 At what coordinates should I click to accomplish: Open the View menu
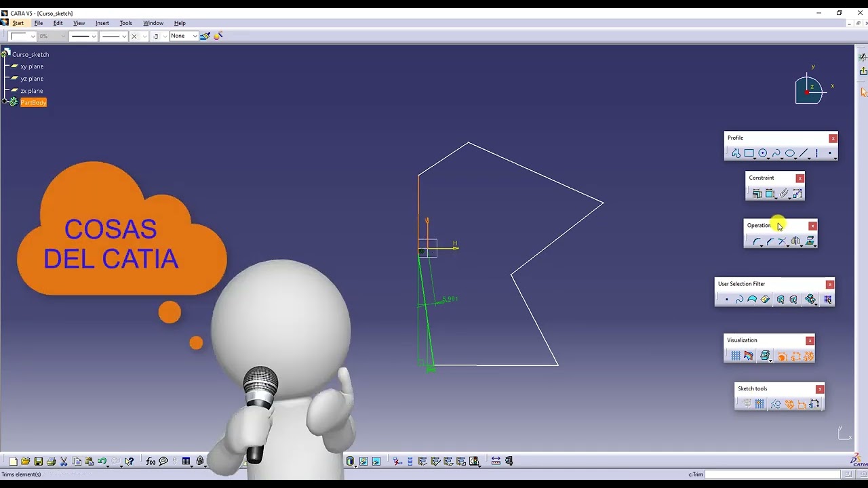click(x=79, y=23)
